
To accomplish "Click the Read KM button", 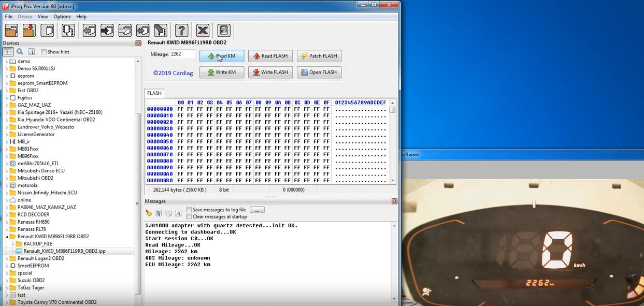I will [221, 56].
